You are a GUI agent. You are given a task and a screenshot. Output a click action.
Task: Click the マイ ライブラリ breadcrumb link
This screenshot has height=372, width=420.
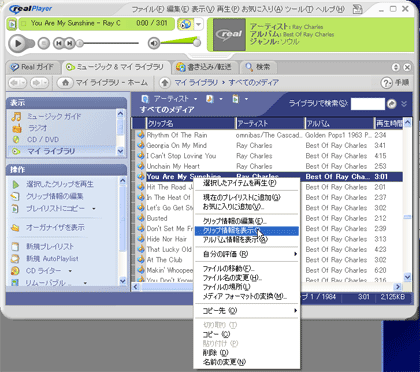(x=196, y=83)
